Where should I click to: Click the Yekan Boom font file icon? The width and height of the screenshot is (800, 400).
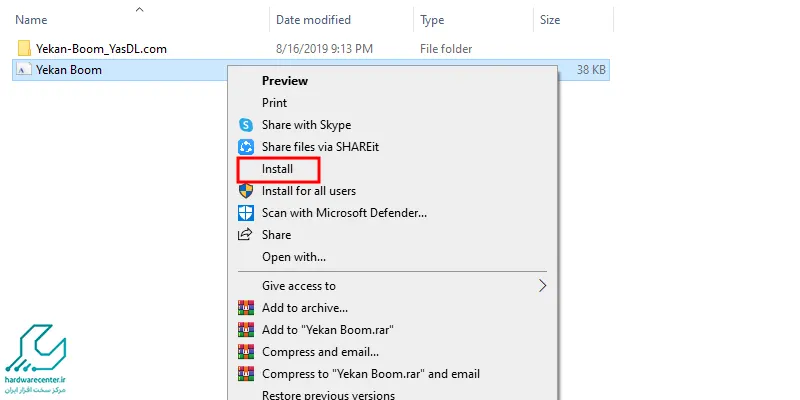[23, 70]
